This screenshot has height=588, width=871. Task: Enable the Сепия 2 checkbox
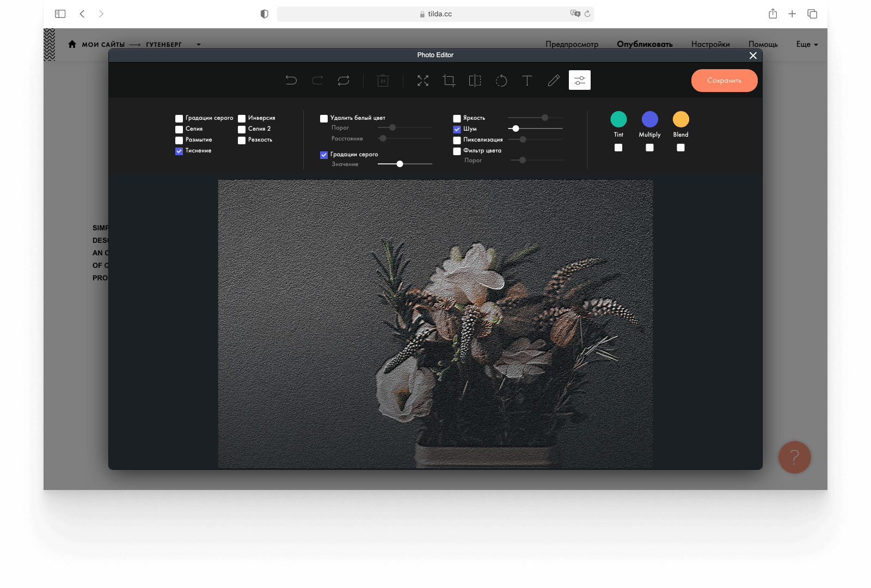coord(242,129)
